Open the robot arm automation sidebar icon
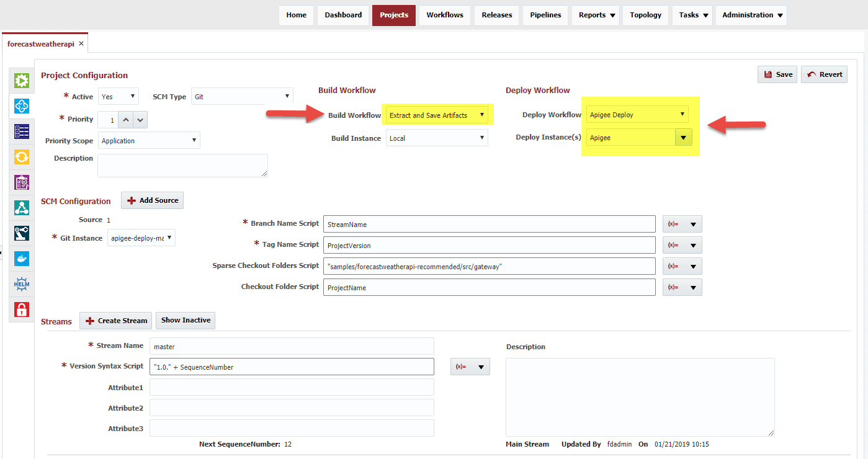Viewport: 868px width, 459px height. point(22,233)
